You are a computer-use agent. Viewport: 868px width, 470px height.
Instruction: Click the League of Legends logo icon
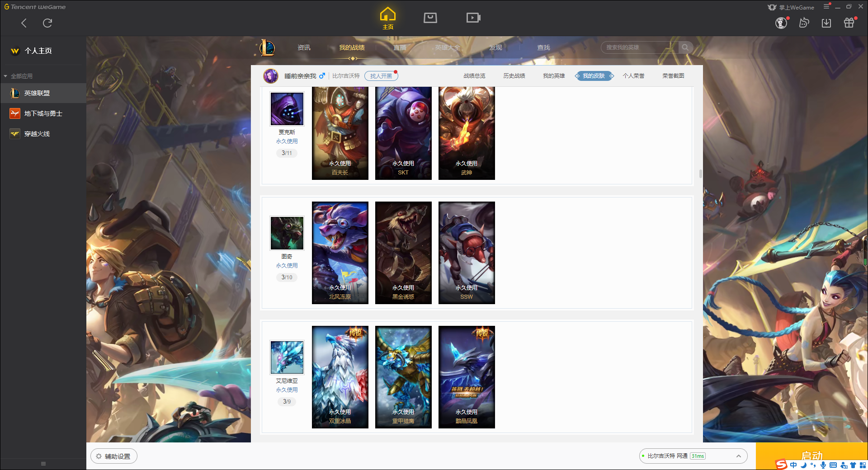(267, 47)
